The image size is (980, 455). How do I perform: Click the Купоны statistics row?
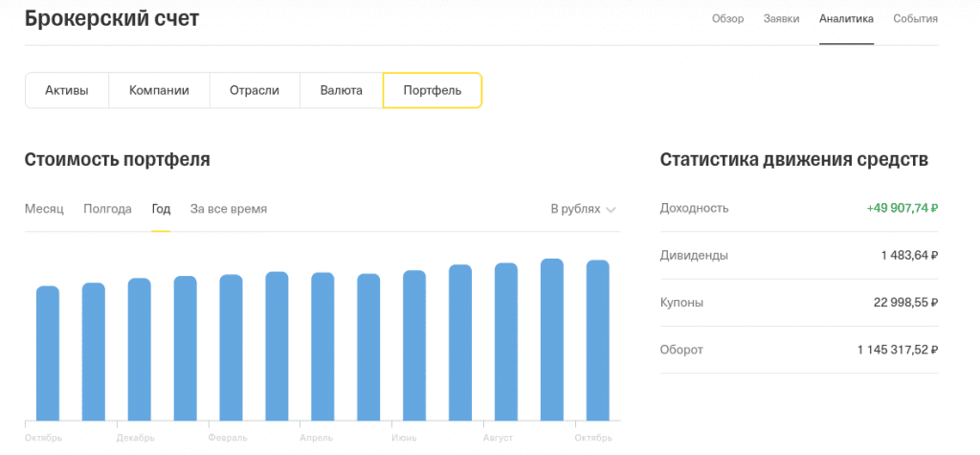point(799,303)
